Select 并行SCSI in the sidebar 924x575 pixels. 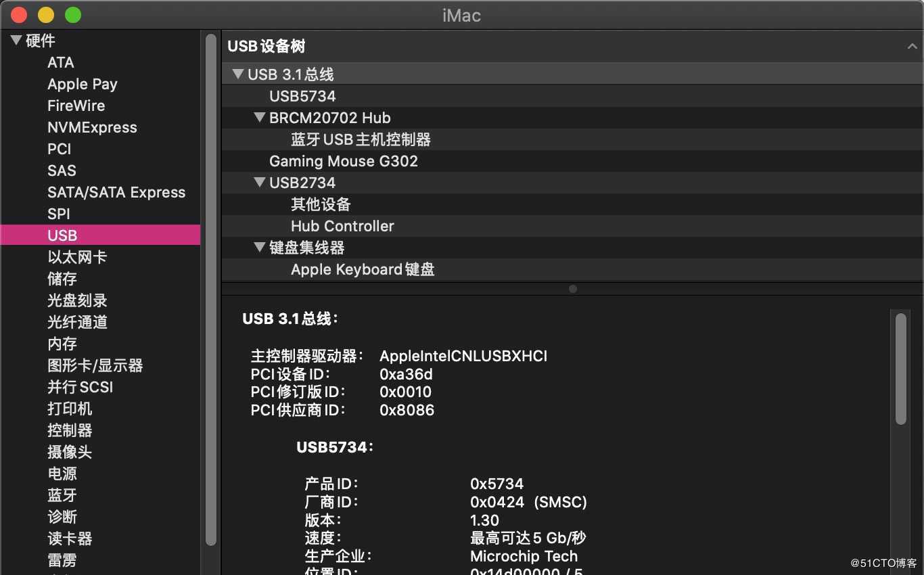point(80,387)
